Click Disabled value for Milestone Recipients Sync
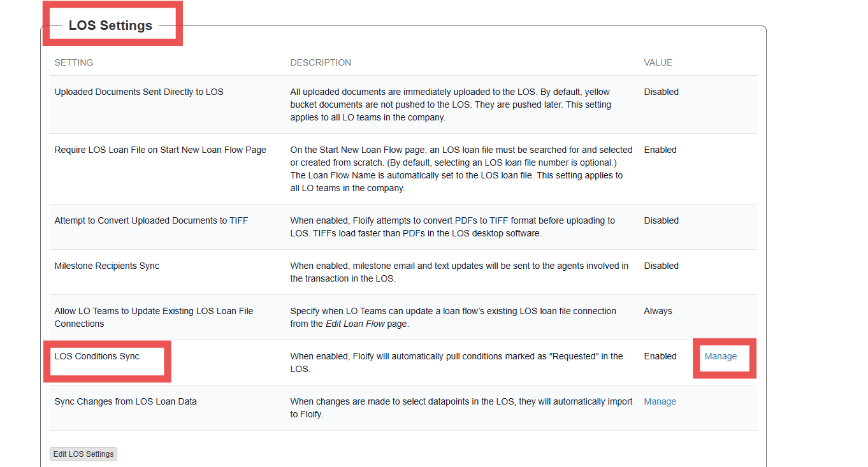The image size is (868, 467). [661, 266]
